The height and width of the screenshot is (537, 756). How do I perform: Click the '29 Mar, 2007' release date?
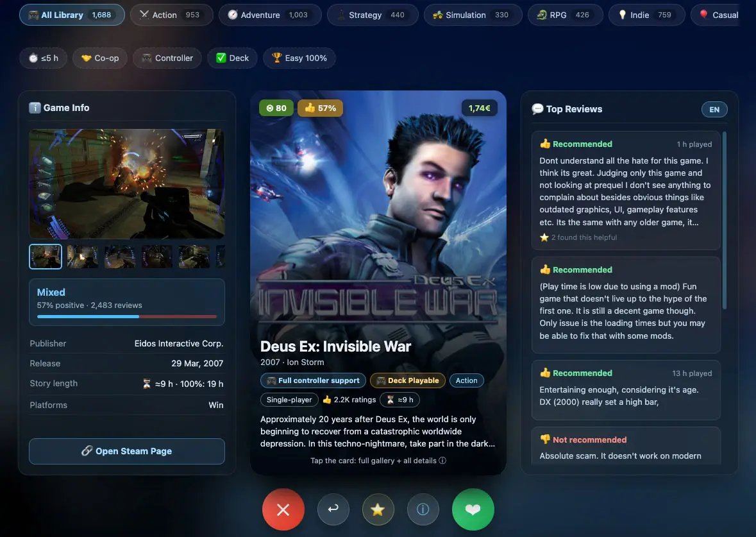tap(197, 363)
